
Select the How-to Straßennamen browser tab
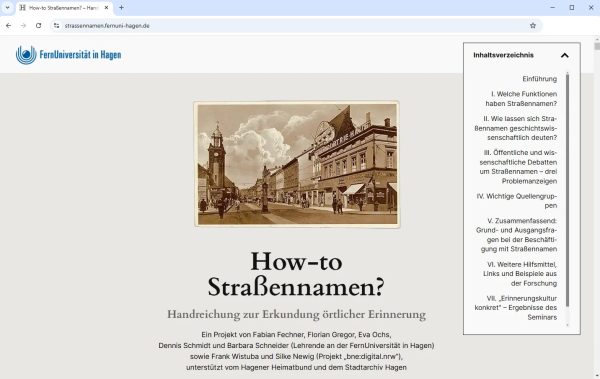[64, 8]
